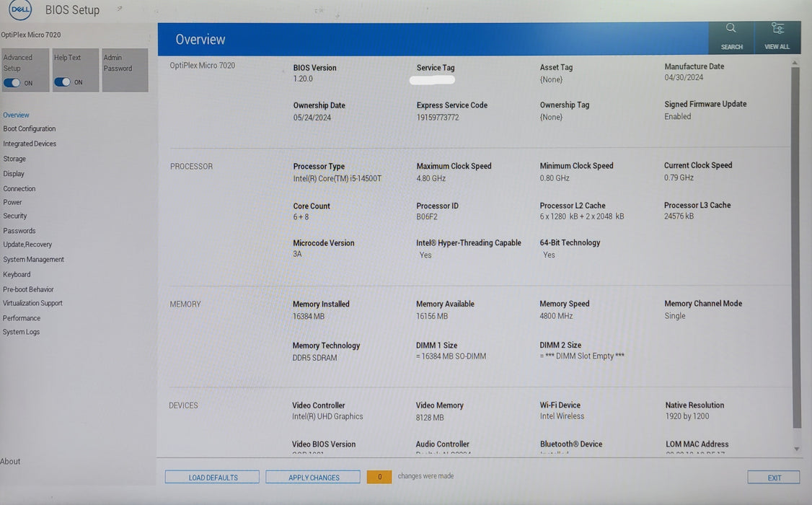Image resolution: width=812 pixels, height=505 pixels.
Task: Click Memory Technology DDR5 SDRAM
Action: (x=314, y=357)
